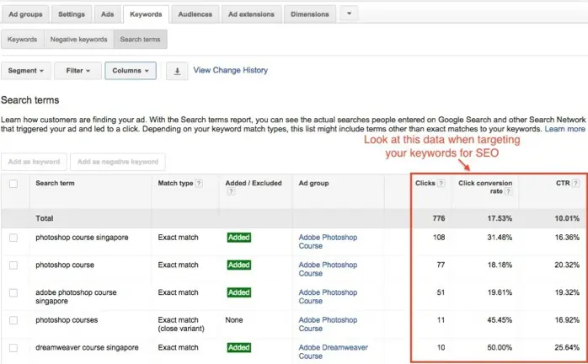Sort by Click conversion rate header
588x364 pixels.
tap(485, 187)
